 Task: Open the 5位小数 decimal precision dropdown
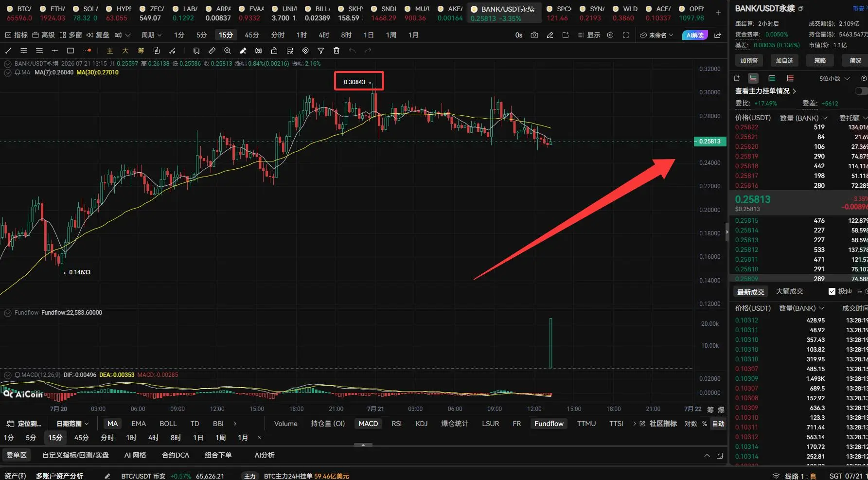point(834,78)
